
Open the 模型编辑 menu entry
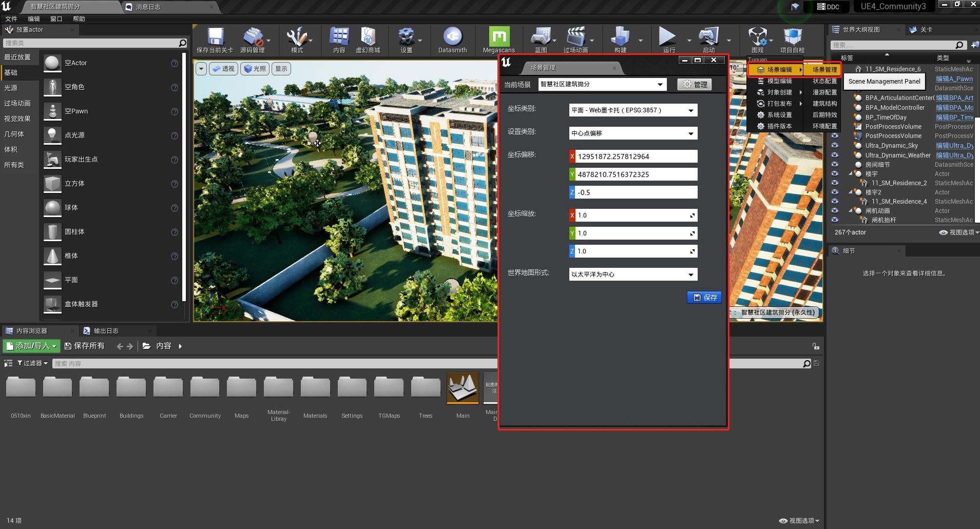(x=779, y=81)
